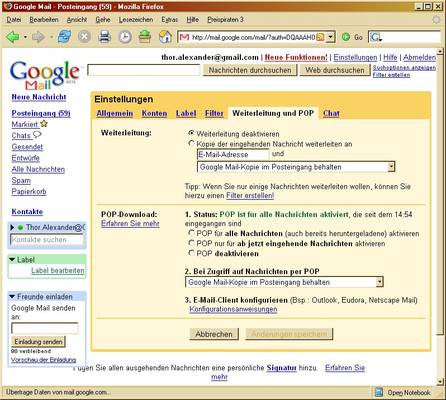Collapse the Freunde einladen panel
The height and width of the screenshot is (400, 446).
click(12, 296)
